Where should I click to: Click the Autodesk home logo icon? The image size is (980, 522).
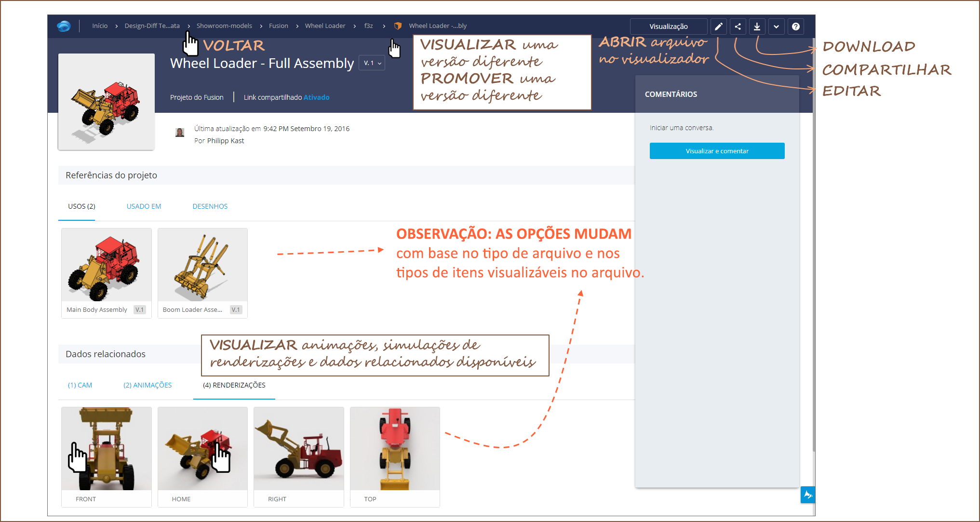click(64, 26)
